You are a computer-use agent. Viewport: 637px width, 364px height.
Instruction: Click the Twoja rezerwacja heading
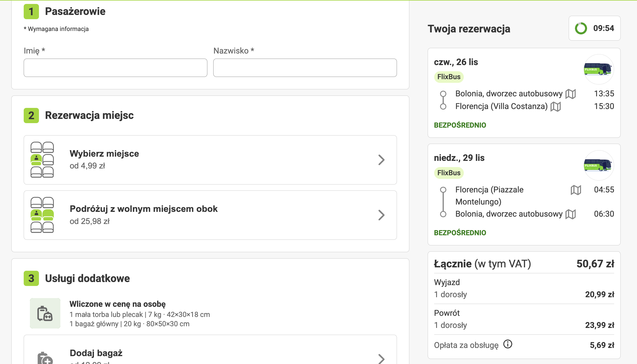(469, 29)
